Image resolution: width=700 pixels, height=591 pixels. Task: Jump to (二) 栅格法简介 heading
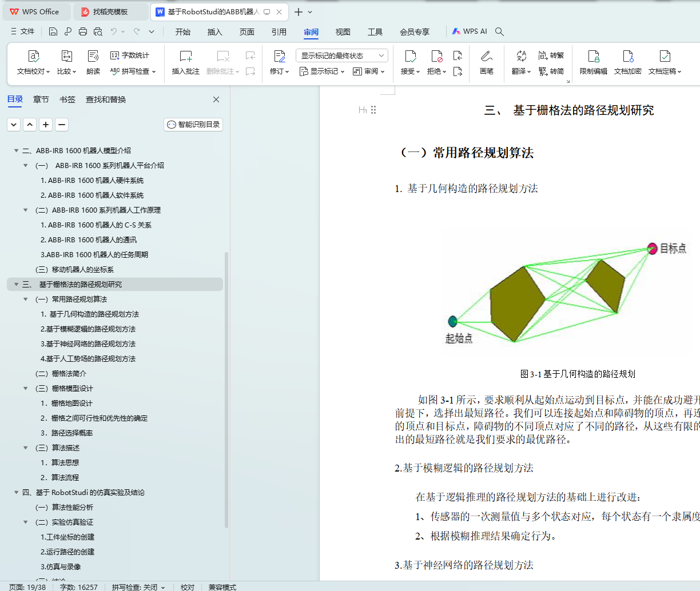point(61,374)
